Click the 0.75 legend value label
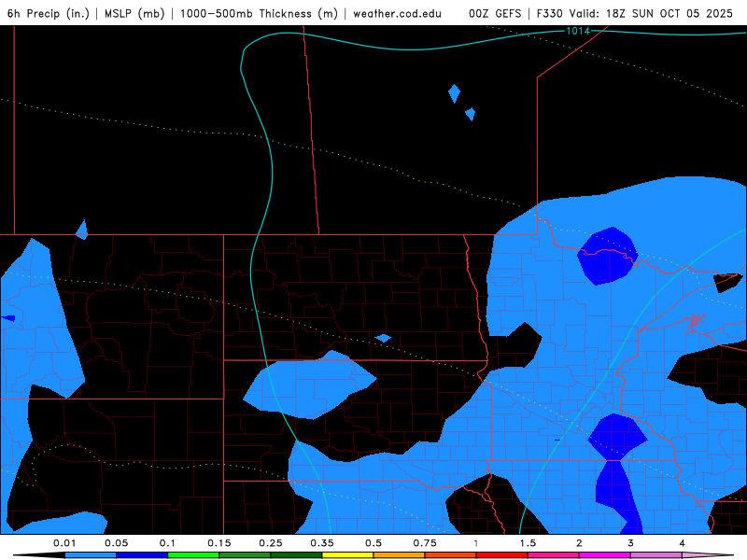 425,543
